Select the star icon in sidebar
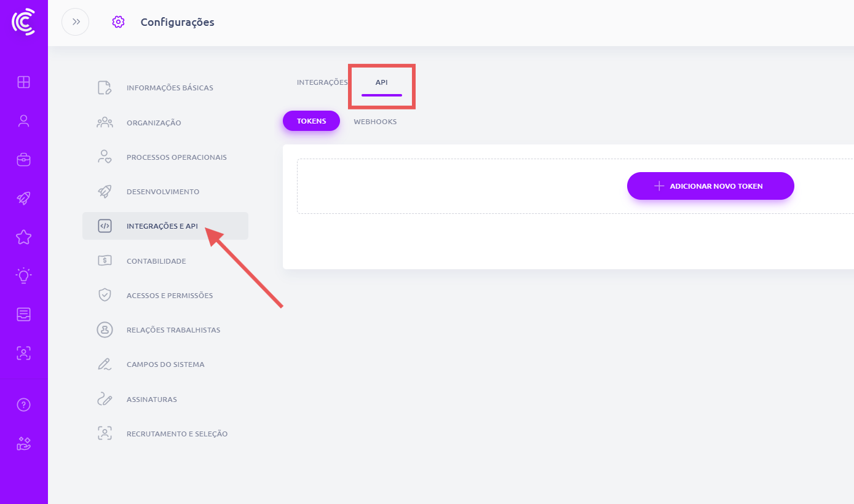Screen dimensions: 854x504 coord(23,237)
